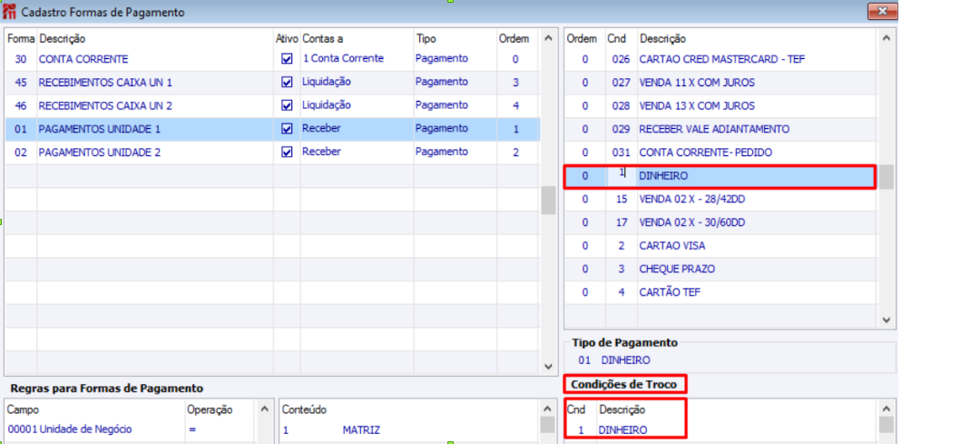980x444 pixels.
Task: Click up arrow in Regras Campo list scrollbar
Action: [x=264, y=409]
